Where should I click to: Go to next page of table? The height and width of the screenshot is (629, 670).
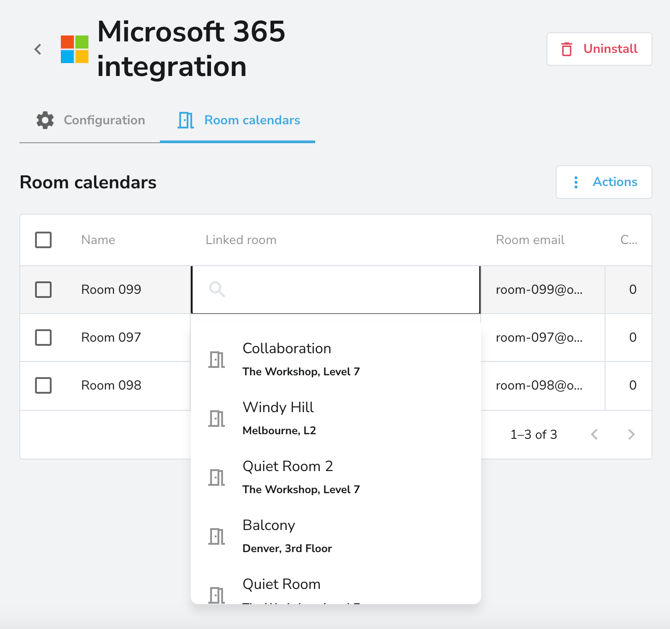tap(631, 435)
